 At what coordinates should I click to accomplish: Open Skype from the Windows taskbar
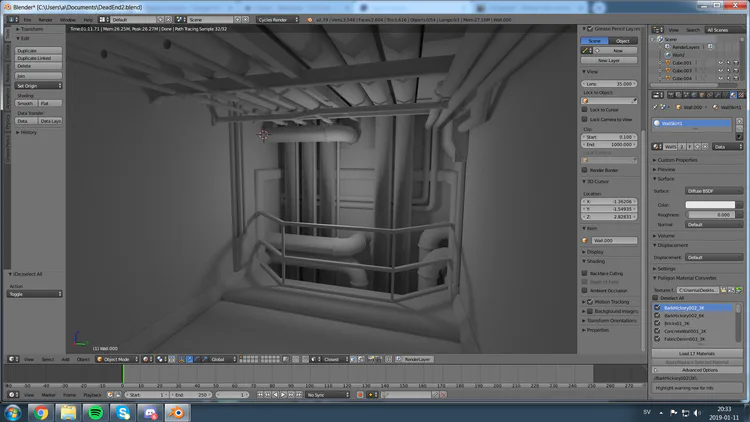[123, 412]
